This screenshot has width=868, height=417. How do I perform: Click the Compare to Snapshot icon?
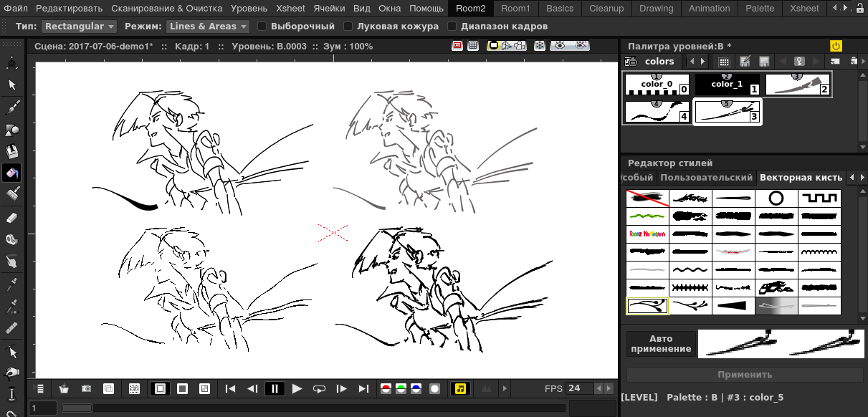pos(109,388)
